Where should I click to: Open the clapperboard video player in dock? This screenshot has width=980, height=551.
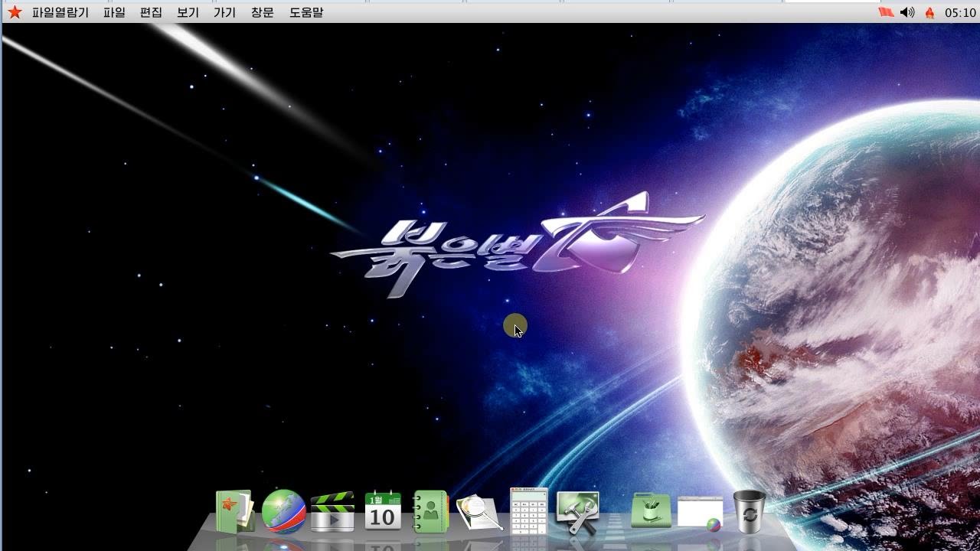point(332,511)
